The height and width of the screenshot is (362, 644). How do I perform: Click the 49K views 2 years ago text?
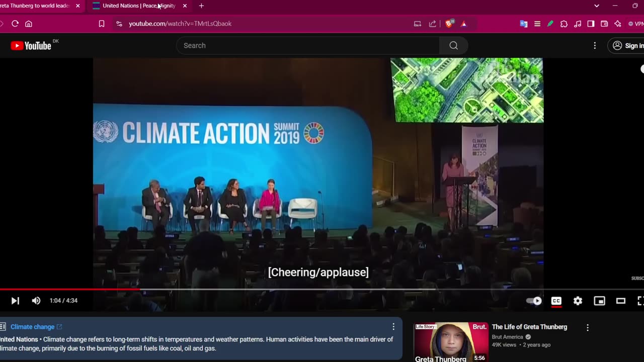pyautogui.click(x=521, y=345)
